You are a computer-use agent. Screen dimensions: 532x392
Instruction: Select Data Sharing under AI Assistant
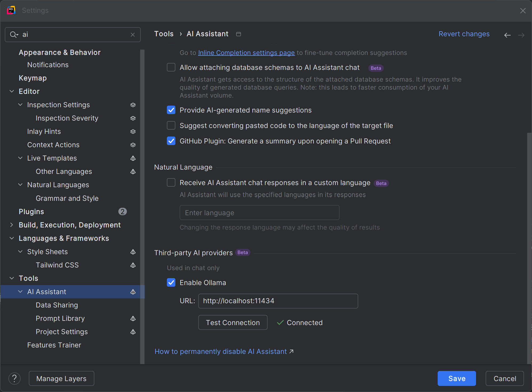point(57,305)
